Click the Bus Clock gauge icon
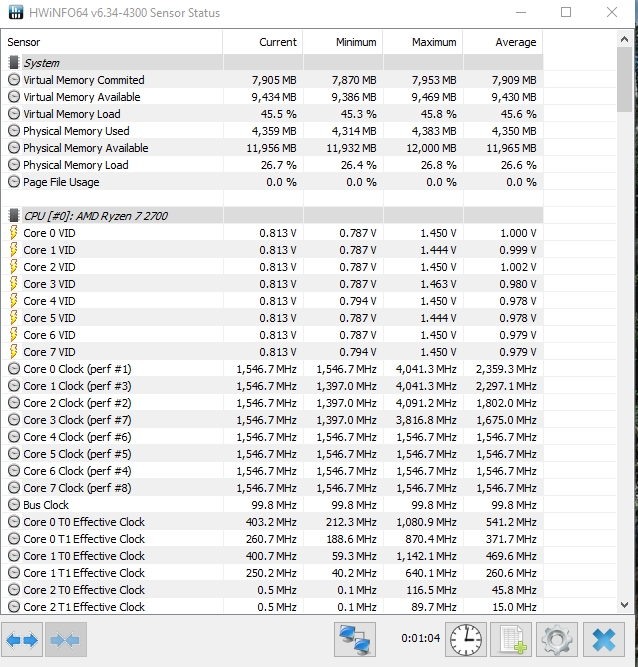 pos(14,505)
